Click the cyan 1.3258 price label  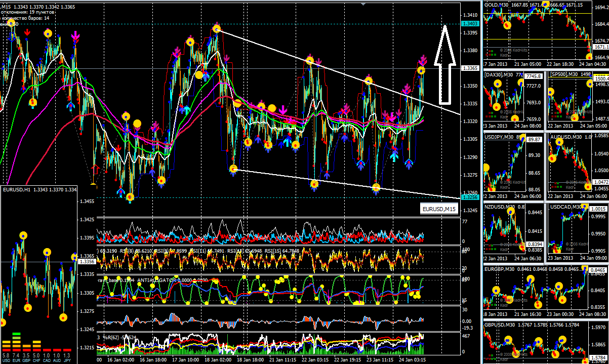470,197
